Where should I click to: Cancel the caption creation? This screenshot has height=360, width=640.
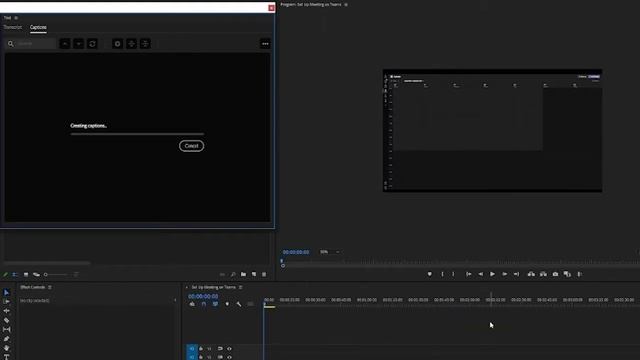191,146
